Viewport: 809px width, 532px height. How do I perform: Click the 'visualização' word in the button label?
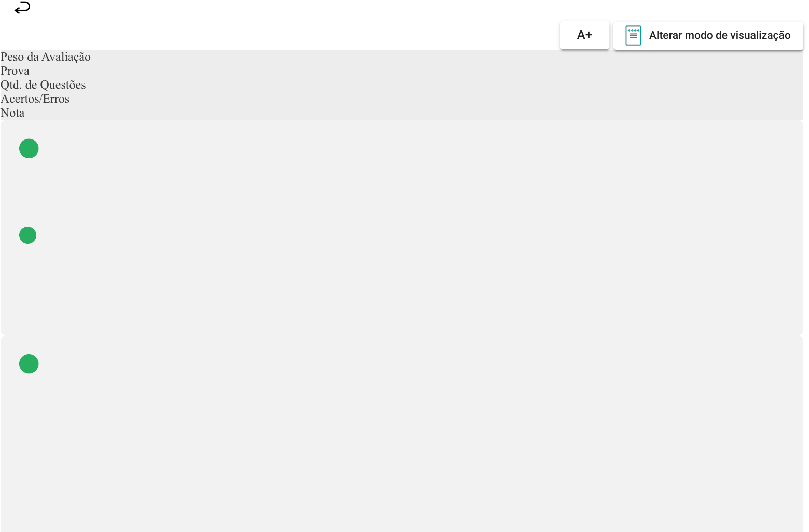[760, 35]
